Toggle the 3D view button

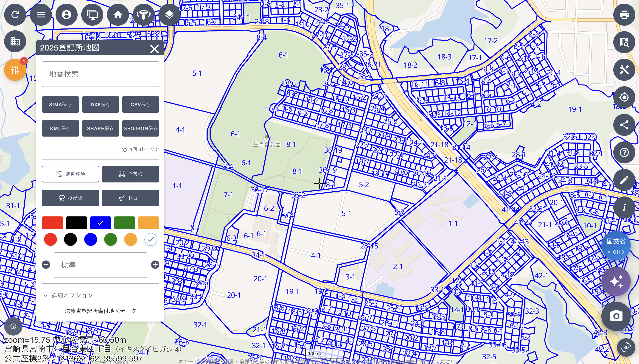click(626, 347)
